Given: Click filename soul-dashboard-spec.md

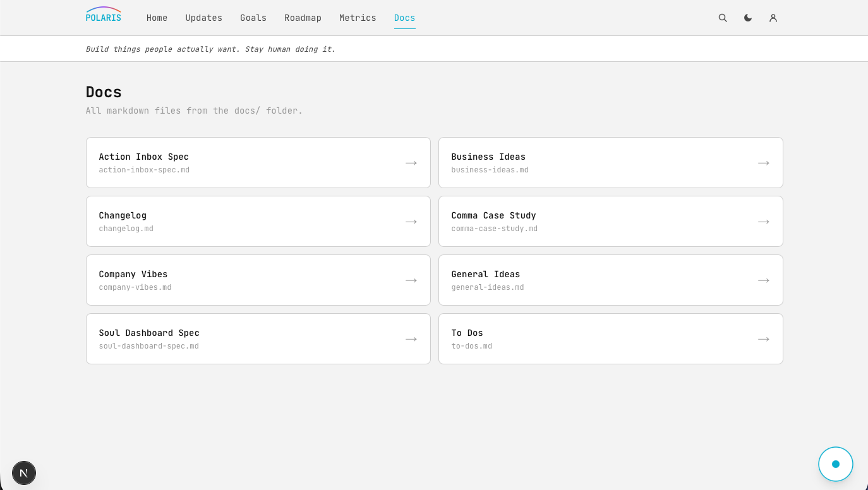Looking at the screenshot, I should tap(148, 346).
